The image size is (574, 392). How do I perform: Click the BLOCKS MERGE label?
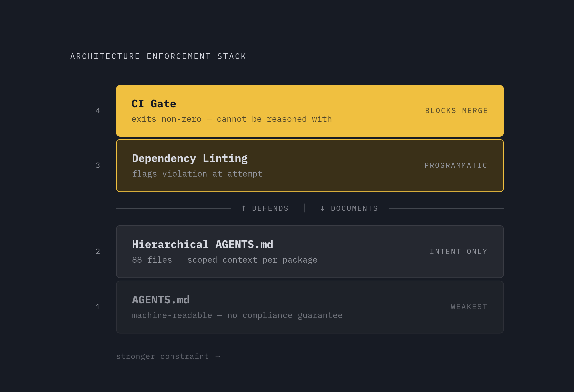click(x=456, y=111)
